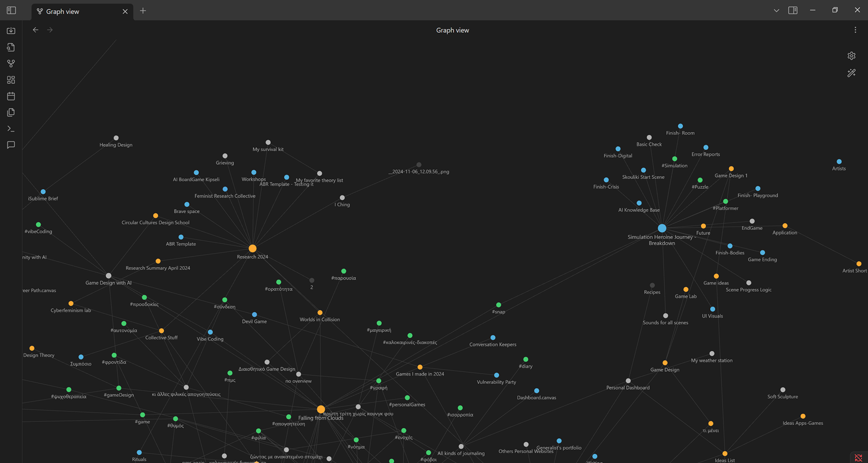Image resolution: width=868 pixels, height=463 pixels.
Task: Expand the tab list dropdown chevron
Action: click(x=776, y=11)
